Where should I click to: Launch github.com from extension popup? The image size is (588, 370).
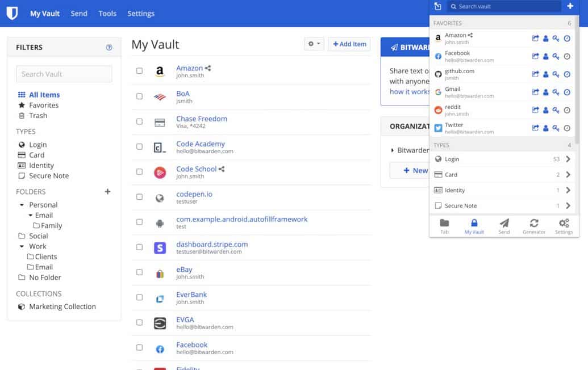(535, 74)
